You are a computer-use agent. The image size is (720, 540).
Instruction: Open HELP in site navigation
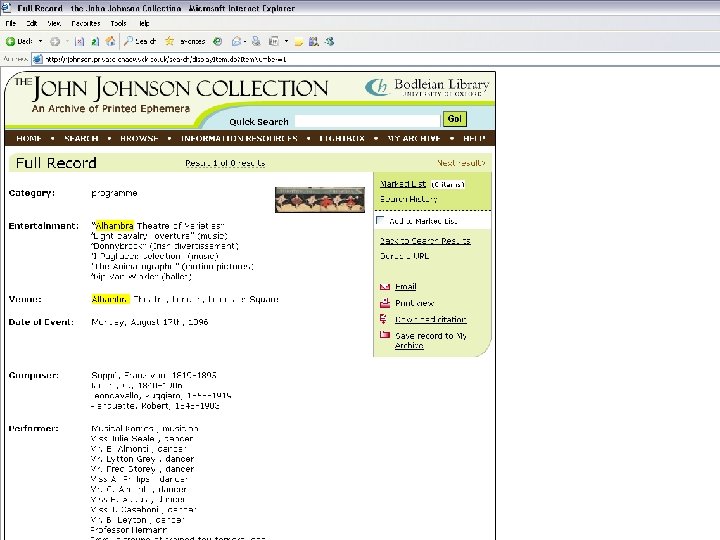(474, 138)
